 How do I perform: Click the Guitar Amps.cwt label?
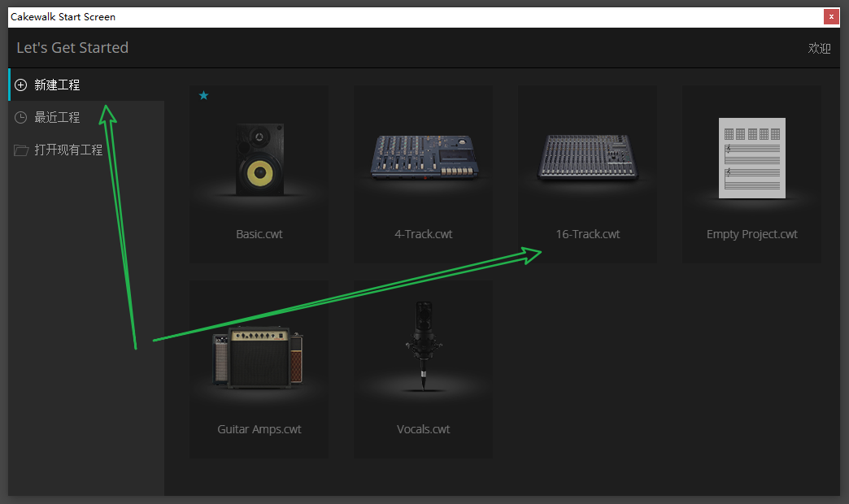[x=259, y=429]
